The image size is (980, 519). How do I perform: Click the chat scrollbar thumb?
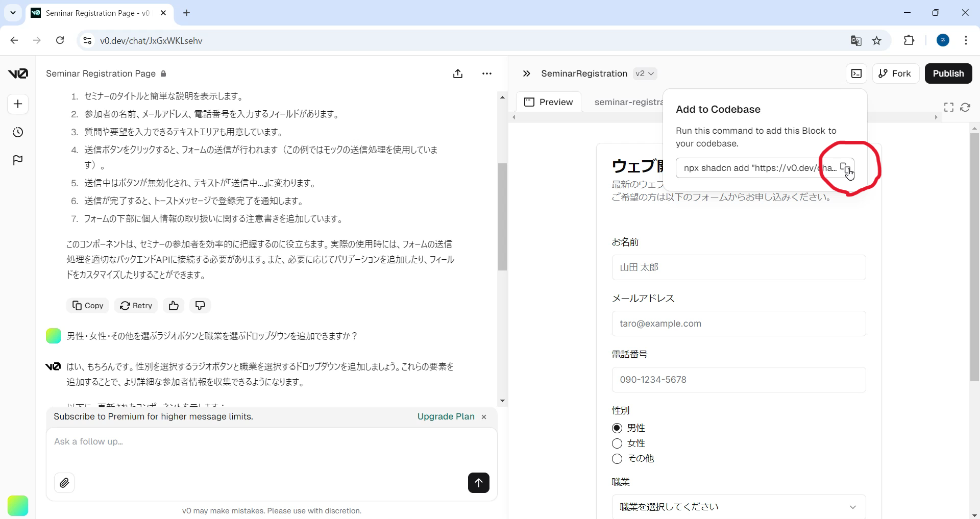point(503,217)
